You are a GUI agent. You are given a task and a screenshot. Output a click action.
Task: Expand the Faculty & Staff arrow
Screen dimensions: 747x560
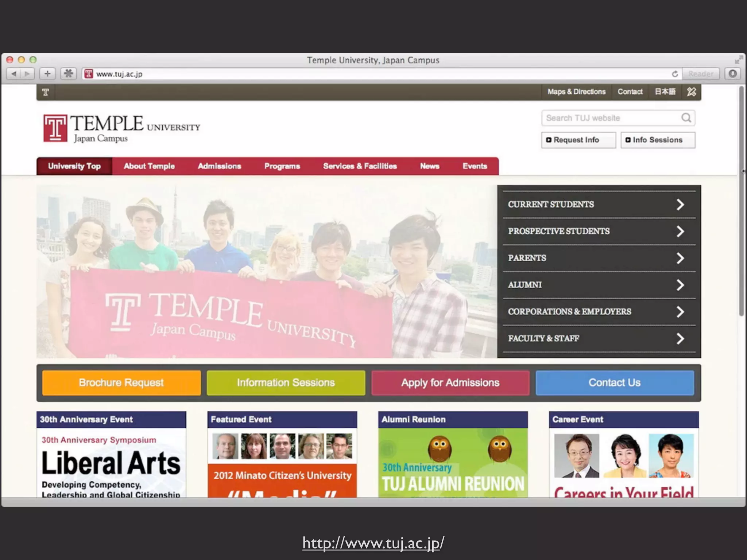click(x=680, y=338)
